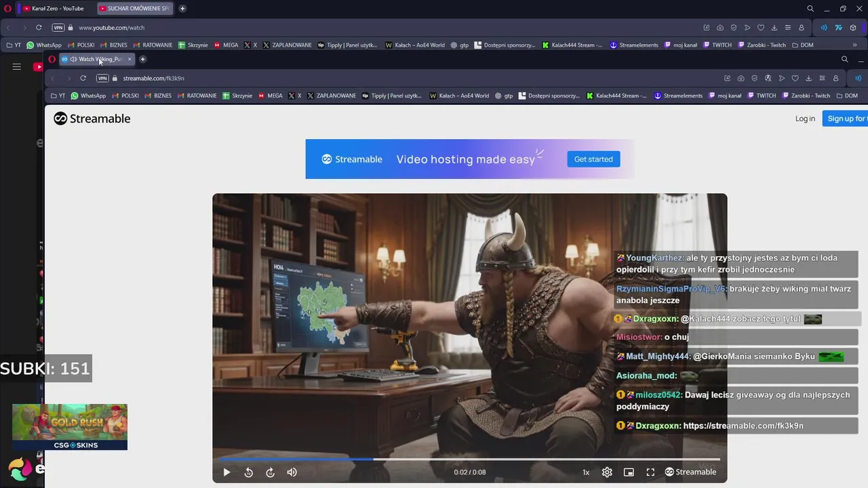Mute the Streamable video volume

(x=292, y=472)
